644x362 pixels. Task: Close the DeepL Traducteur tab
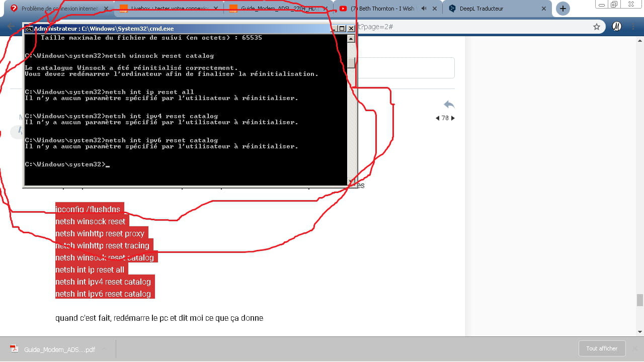click(544, 9)
